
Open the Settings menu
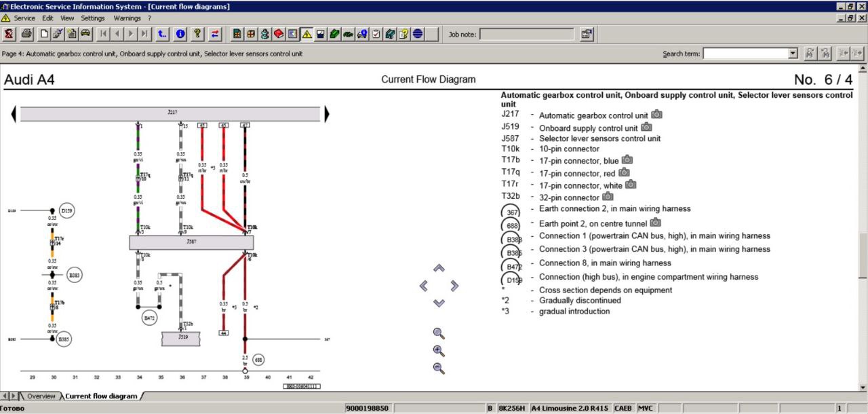[x=93, y=18]
